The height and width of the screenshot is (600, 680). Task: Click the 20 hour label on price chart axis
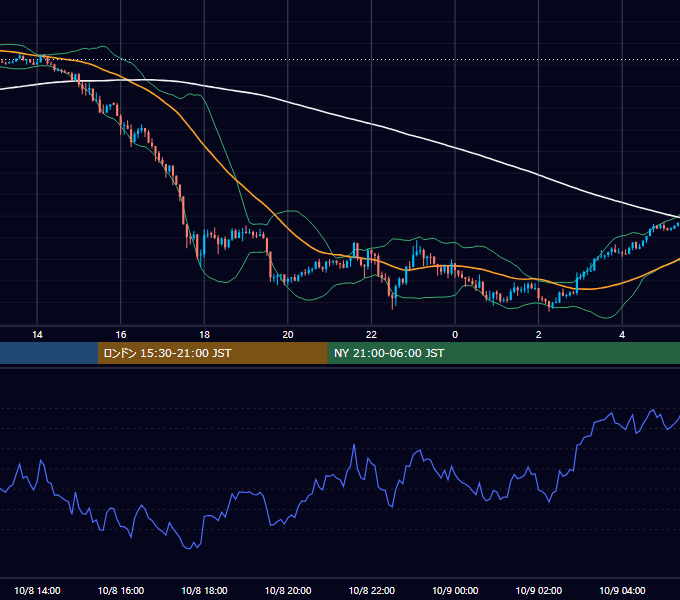pyautogui.click(x=288, y=335)
